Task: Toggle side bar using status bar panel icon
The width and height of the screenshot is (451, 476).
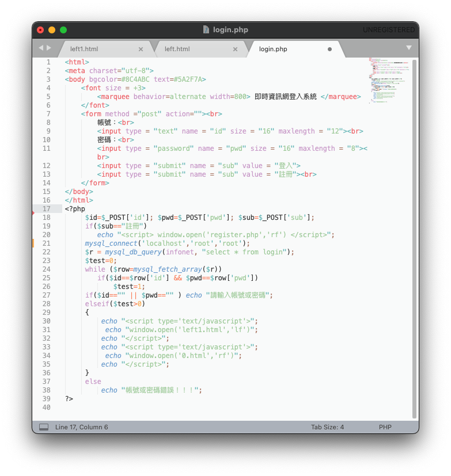Action: point(44,427)
